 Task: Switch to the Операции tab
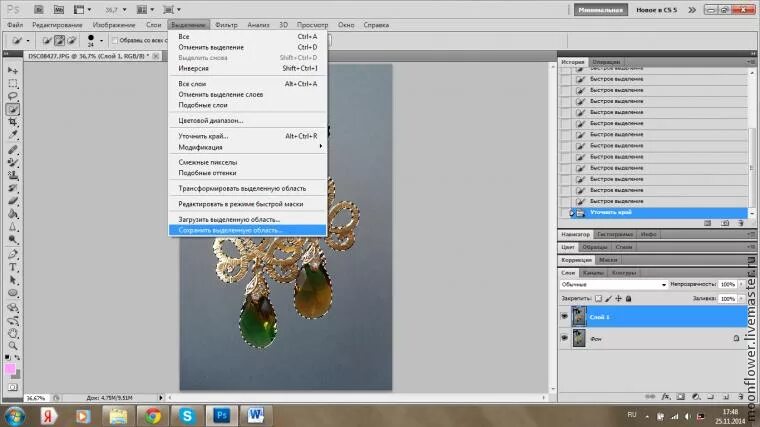pyautogui.click(x=606, y=62)
